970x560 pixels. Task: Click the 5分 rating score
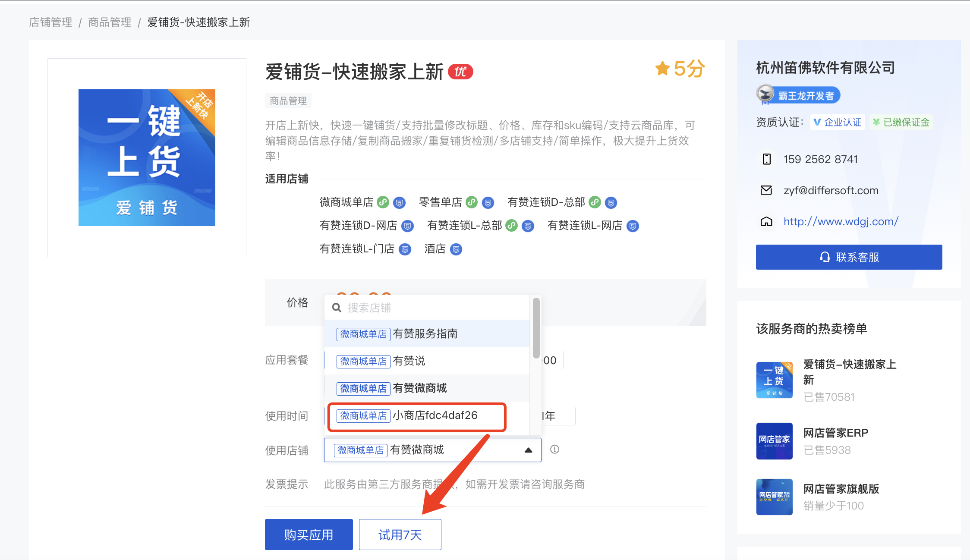(690, 69)
